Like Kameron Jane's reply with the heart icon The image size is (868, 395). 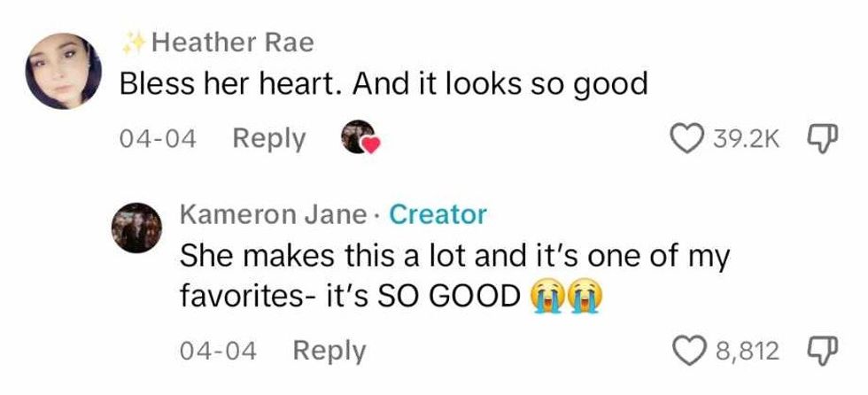coord(688,352)
